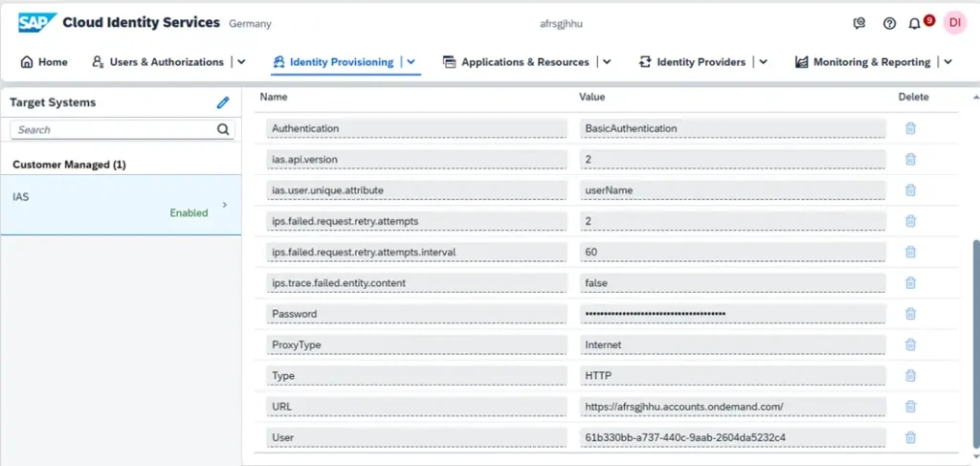Select the IAS target system
The image size is (980, 466).
coord(120,205)
